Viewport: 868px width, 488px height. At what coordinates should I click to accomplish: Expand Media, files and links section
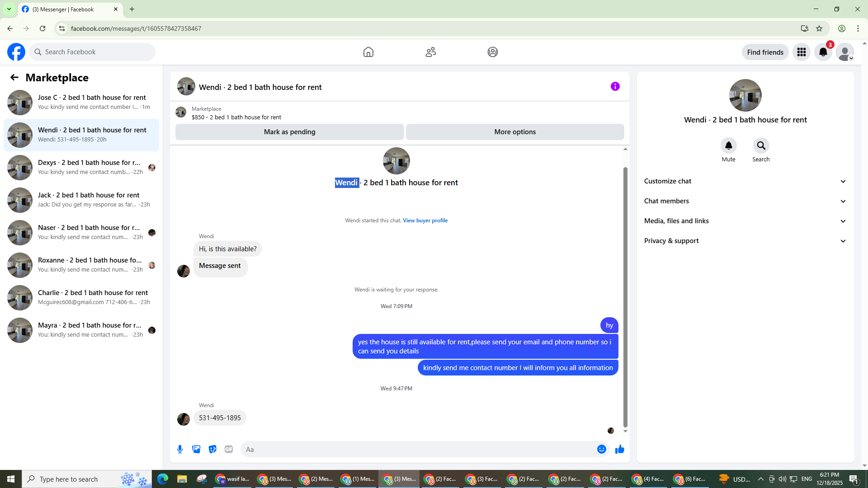[x=745, y=221]
